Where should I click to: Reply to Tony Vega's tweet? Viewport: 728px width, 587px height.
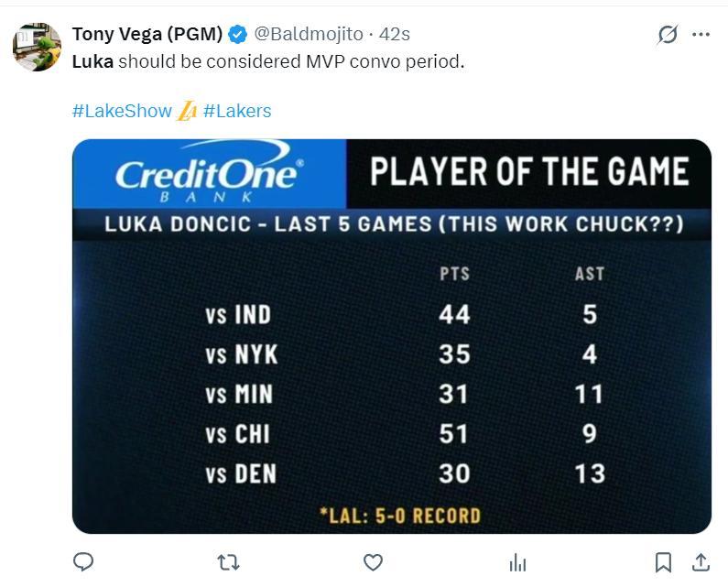click(83, 561)
